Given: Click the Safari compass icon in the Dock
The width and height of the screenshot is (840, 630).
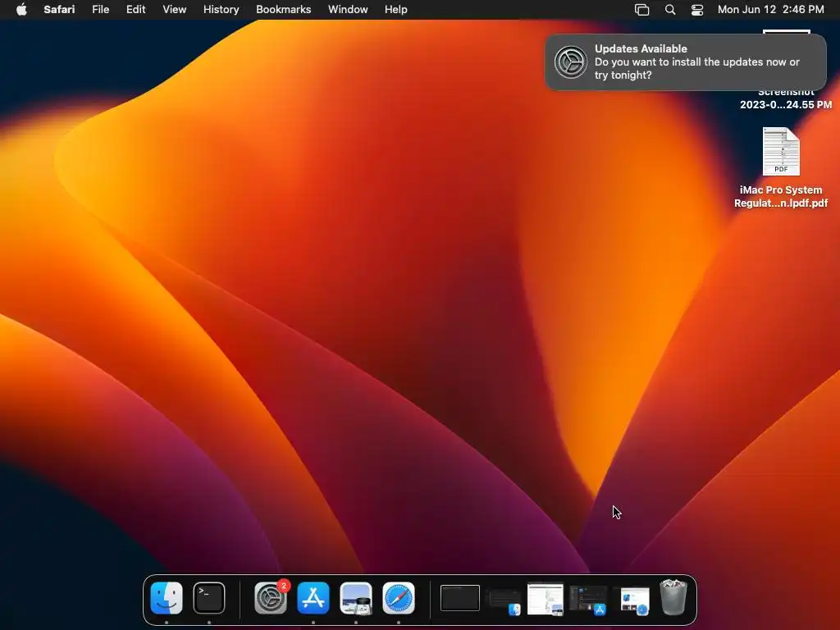Looking at the screenshot, I should [399, 598].
